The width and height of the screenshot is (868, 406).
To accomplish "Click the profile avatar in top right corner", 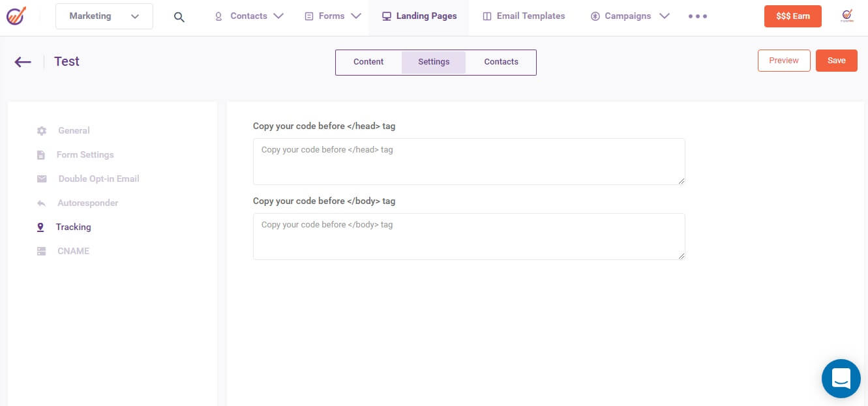I will point(846,16).
